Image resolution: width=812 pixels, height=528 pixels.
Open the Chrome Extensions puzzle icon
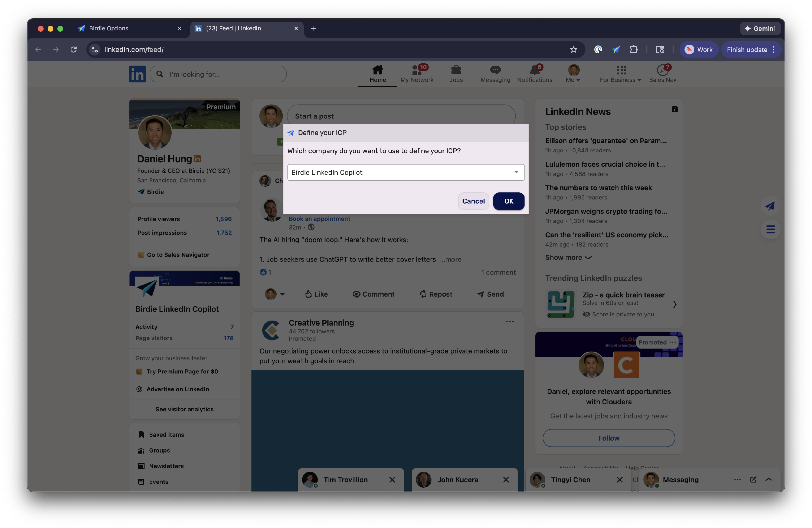point(633,50)
